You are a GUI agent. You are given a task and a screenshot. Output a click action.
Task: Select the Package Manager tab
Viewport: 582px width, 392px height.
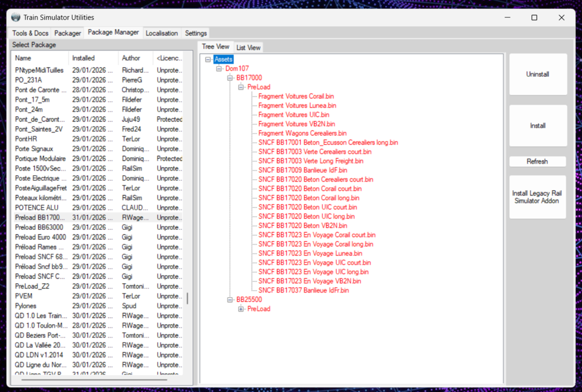[x=113, y=32]
